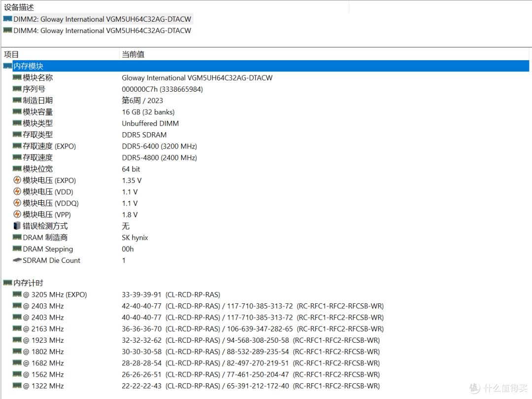The image size is (532, 399).
Task: Click the icon beside DRAM Stepping
Action: coord(17,249)
